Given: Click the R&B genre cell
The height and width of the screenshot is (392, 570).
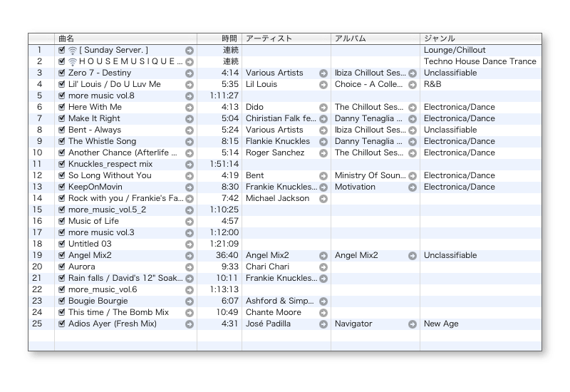Looking at the screenshot, I should (432, 84).
